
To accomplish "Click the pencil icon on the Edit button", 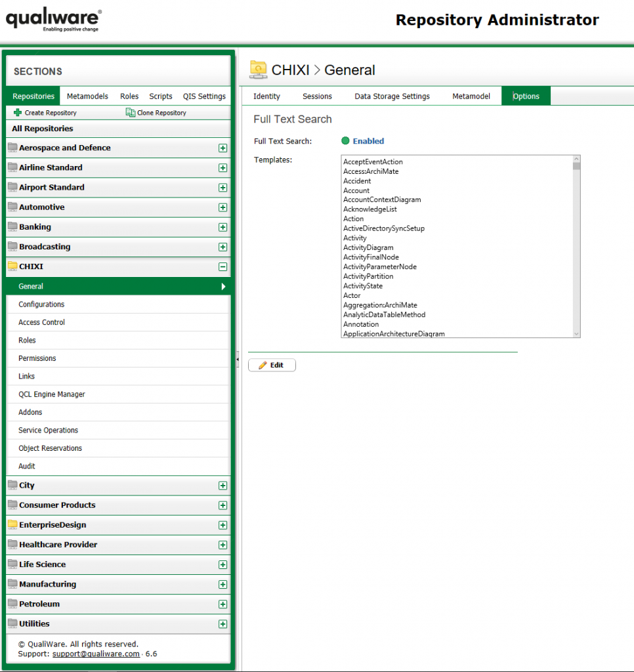I will pyautogui.click(x=264, y=365).
